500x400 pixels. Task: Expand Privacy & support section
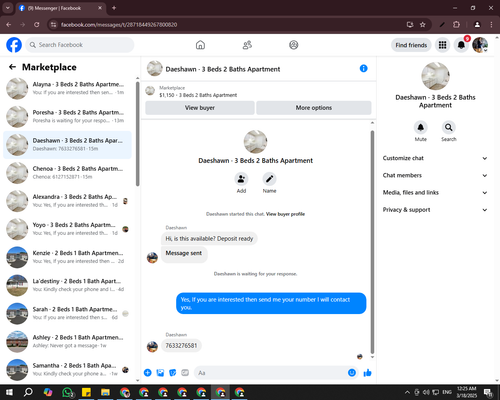tap(435, 210)
